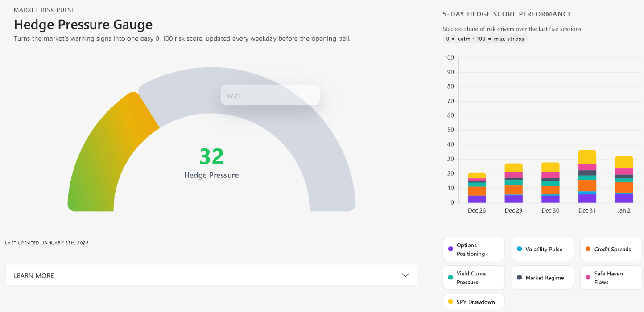Click the Hedge Pressure Gauge heading
644x312 pixels.
click(x=83, y=24)
